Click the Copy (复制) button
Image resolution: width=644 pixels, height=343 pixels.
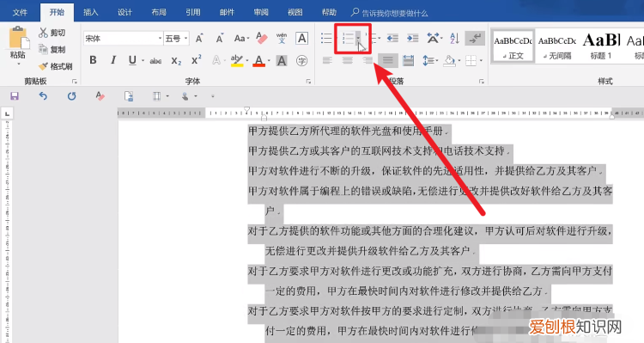[x=52, y=49]
